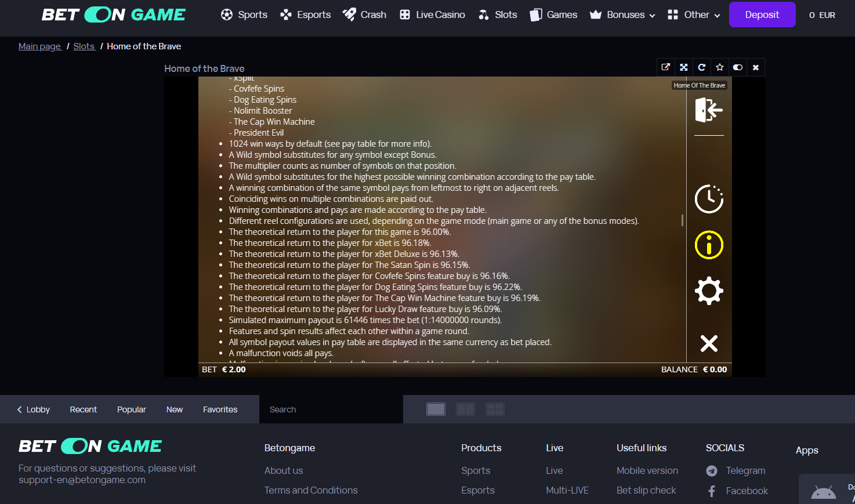The width and height of the screenshot is (855, 504).
Task: Open the Telegram social link
Action: pyautogui.click(x=745, y=470)
